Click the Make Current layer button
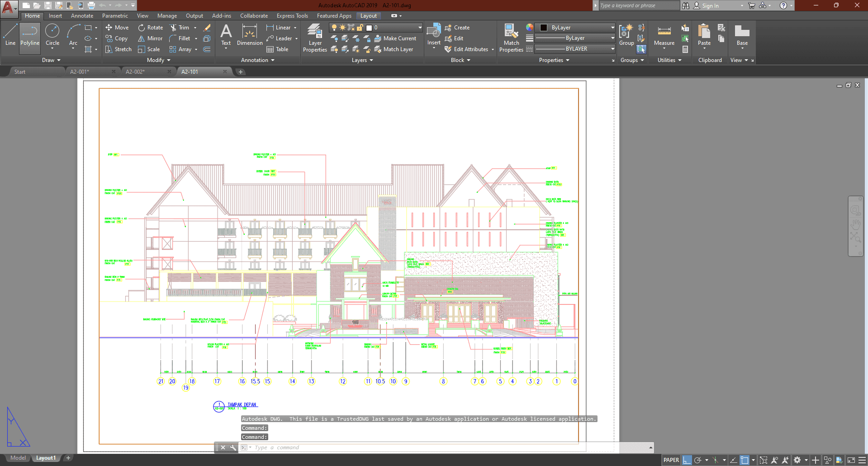The width and height of the screenshot is (868, 466). (x=395, y=38)
